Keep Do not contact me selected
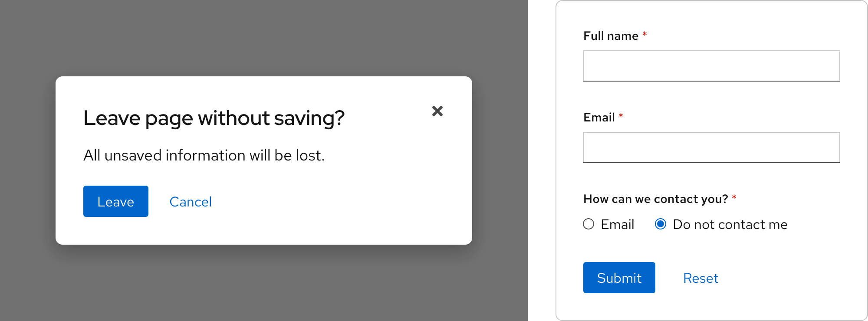868x321 pixels. [x=660, y=224]
